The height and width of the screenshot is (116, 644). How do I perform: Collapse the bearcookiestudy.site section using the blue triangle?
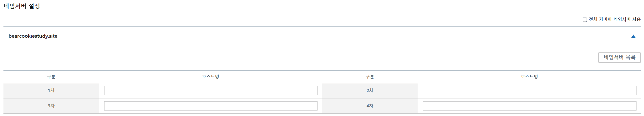point(633,36)
